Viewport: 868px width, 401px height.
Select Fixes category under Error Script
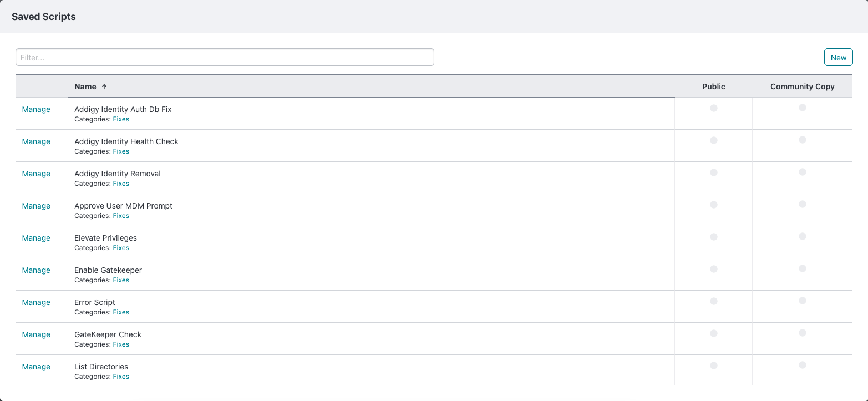coord(121,312)
